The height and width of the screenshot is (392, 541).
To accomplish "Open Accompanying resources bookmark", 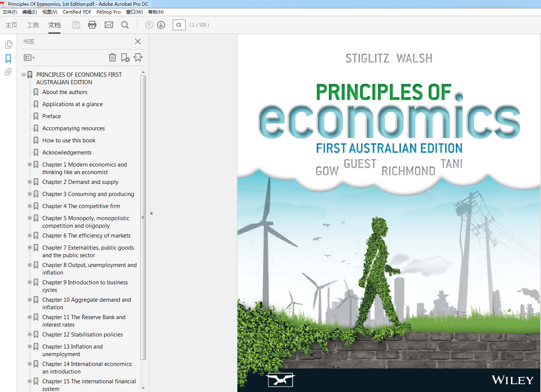I will (x=73, y=128).
